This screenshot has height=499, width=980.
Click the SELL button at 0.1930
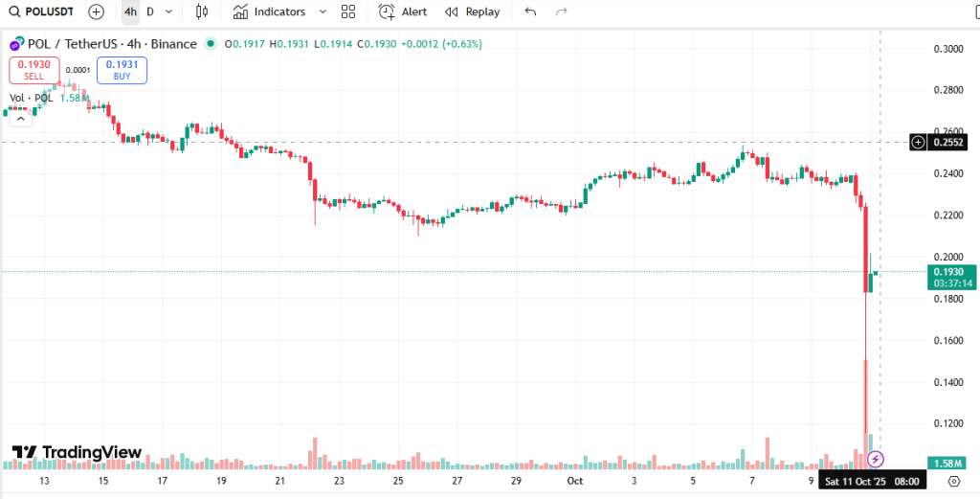34,70
